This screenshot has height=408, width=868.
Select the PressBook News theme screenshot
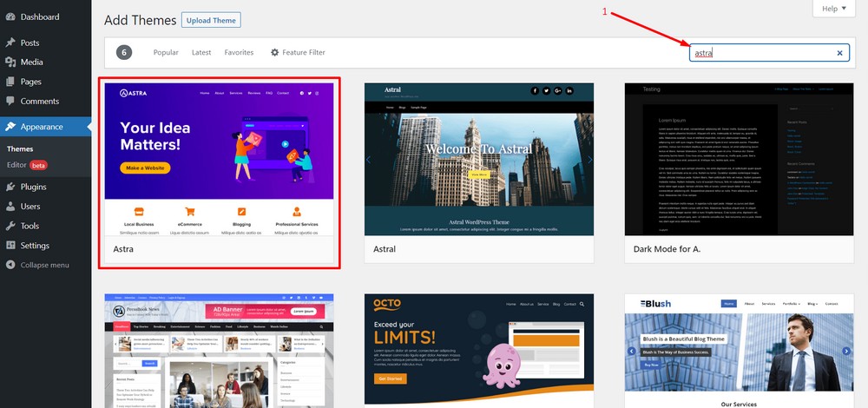pyautogui.click(x=220, y=351)
